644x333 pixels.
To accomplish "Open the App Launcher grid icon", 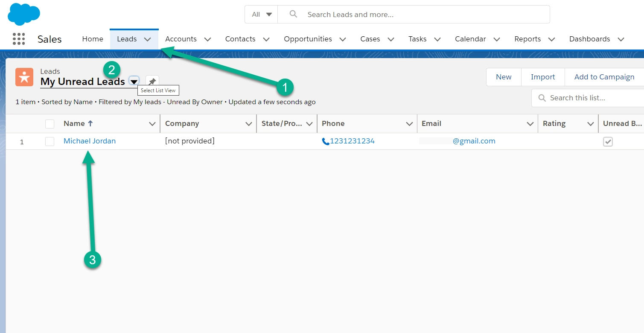I will coord(19,39).
